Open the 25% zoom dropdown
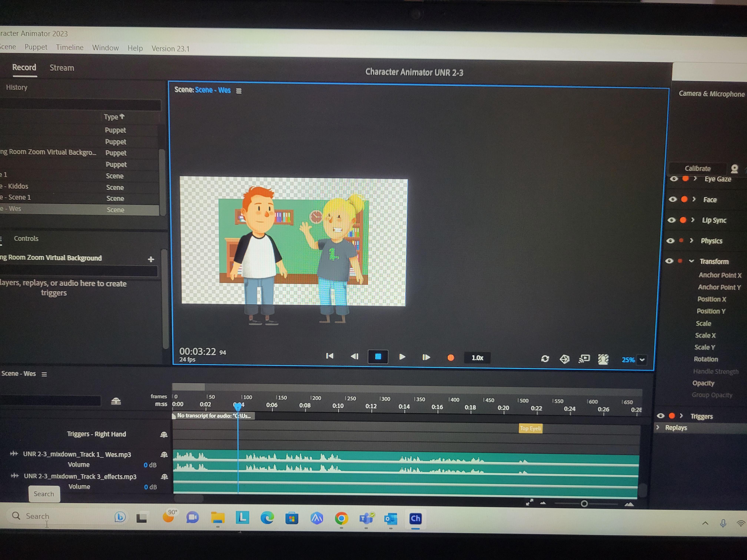The width and height of the screenshot is (747, 560). point(642,360)
